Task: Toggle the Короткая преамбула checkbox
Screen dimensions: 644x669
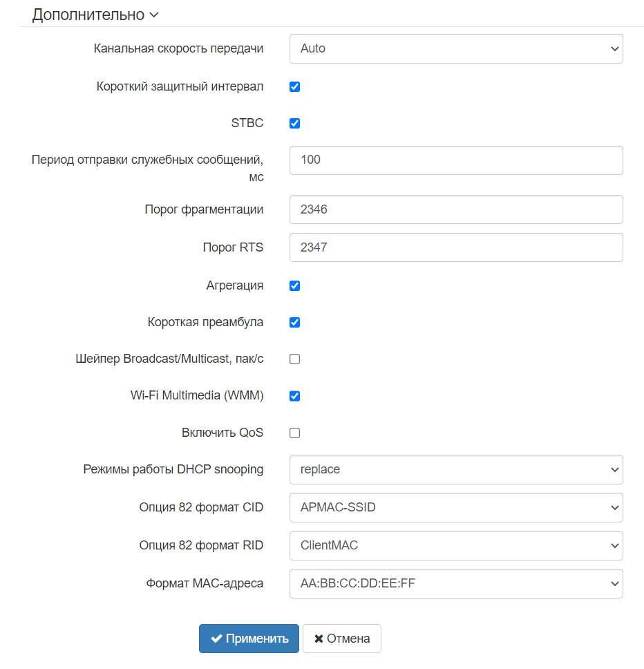Action: coord(294,322)
